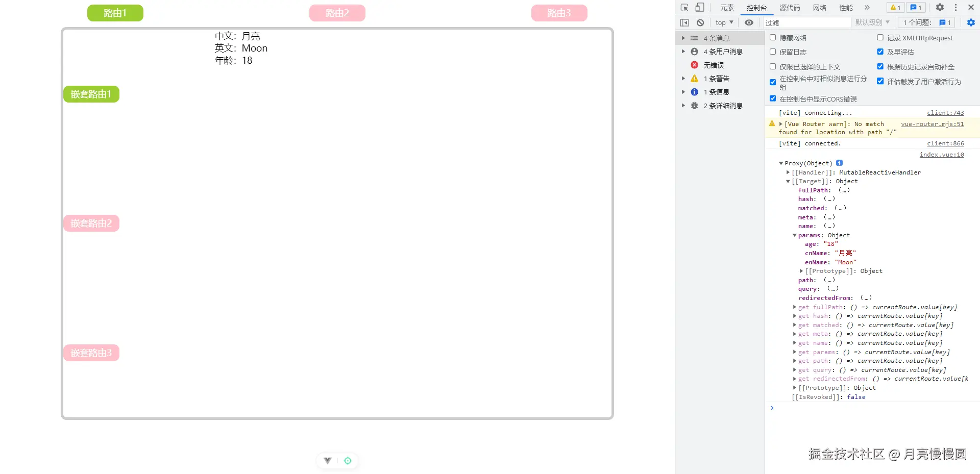Viewport: 980px width, 474px height.
Task: Uncheck 根据历史记录自动补全 checkbox
Action: [880, 66]
